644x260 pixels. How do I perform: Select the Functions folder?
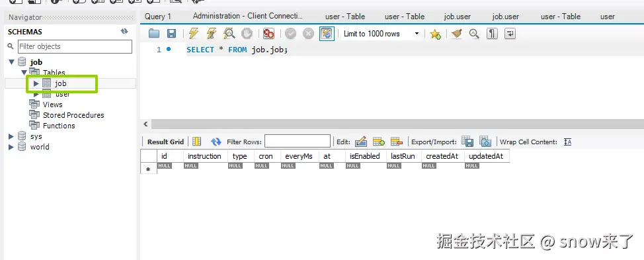(59, 126)
